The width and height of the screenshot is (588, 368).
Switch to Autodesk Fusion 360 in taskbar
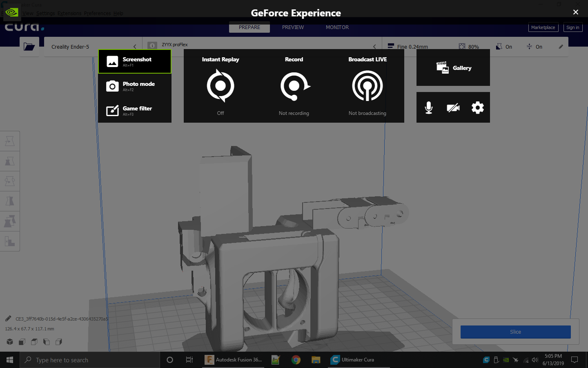point(233,360)
